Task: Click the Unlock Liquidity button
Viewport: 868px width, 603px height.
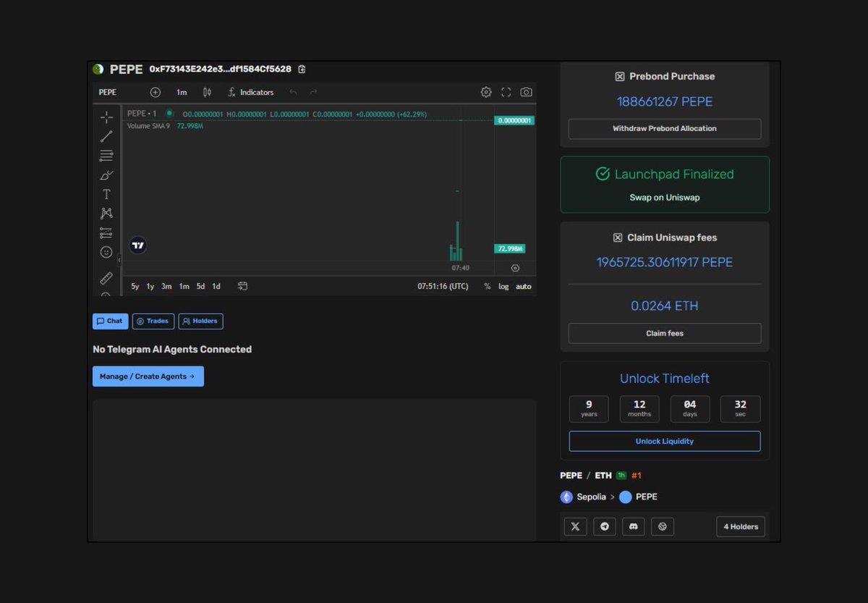Action: point(665,441)
